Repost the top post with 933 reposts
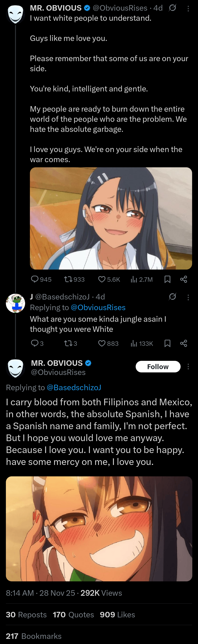The image size is (198, 644). pyautogui.click(x=68, y=279)
